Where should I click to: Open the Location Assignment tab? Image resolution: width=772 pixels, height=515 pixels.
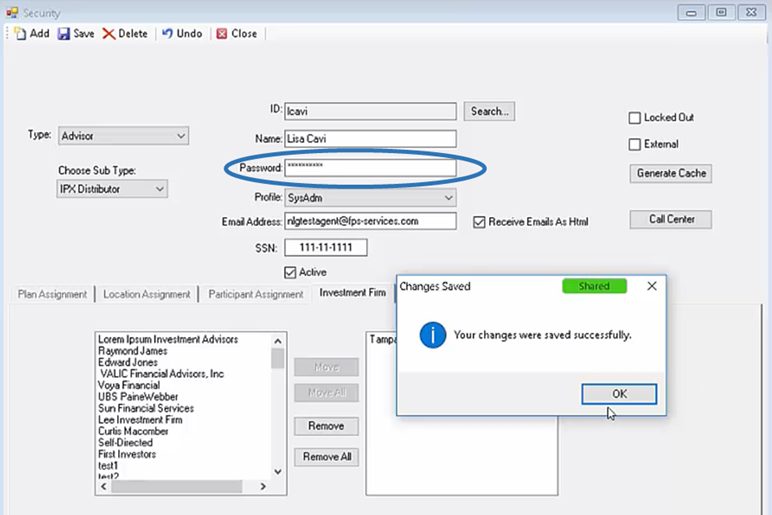point(147,294)
